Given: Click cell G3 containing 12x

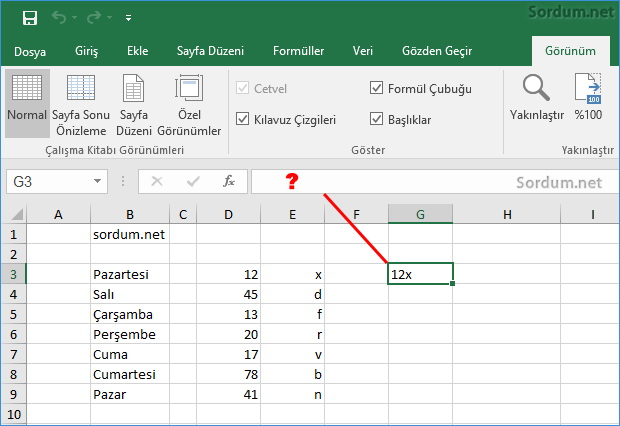Looking at the screenshot, I should pyautogui.click(x=420, y=274).
